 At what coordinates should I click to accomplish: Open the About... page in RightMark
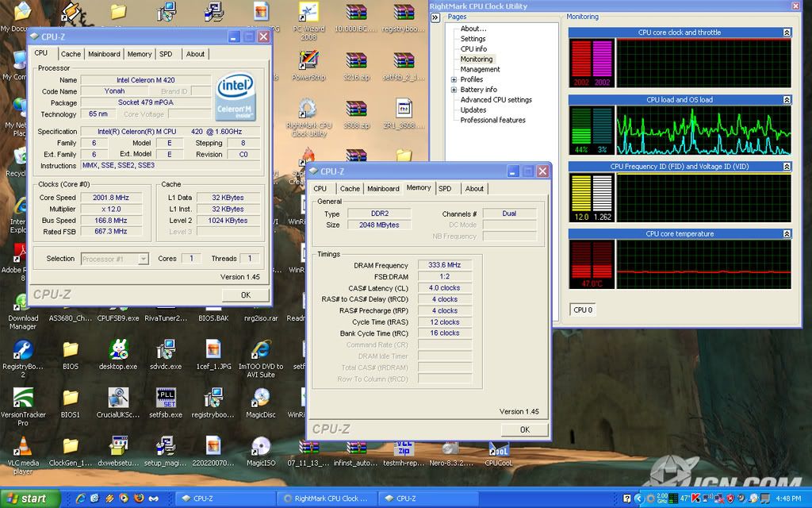pyautogui.click(x=473, y=29)
